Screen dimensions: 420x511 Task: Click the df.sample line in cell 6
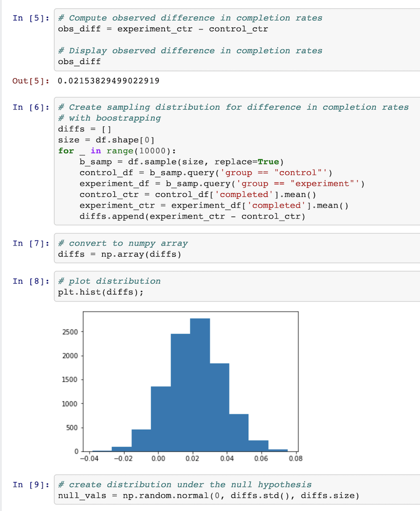[x=182, y=162]
